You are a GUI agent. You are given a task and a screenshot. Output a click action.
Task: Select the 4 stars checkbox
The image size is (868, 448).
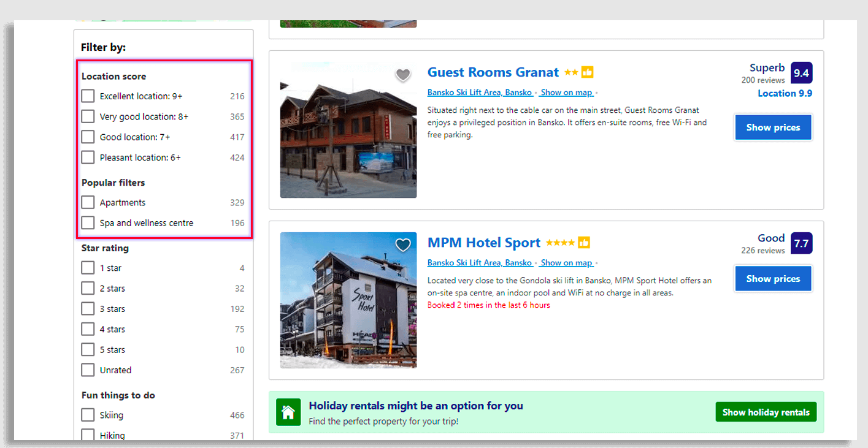click(x=88, y=329)
